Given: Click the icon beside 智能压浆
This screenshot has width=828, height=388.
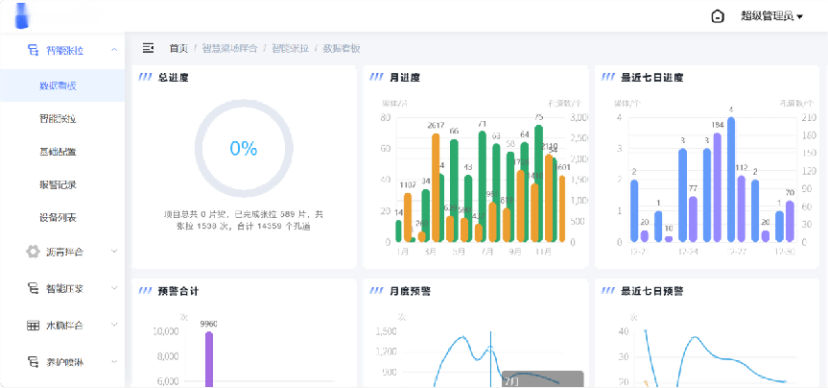Looking at the screenshot, I should click(x=33, y=288).
